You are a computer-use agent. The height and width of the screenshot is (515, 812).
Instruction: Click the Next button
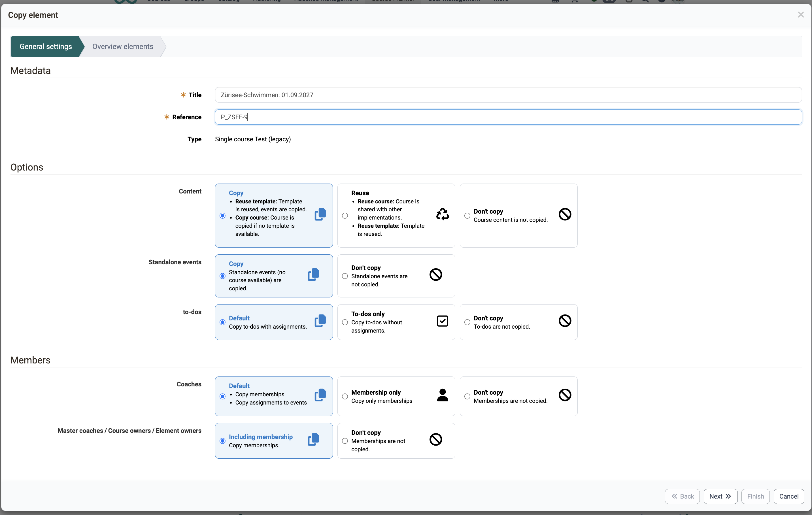[x=720, y=497]
